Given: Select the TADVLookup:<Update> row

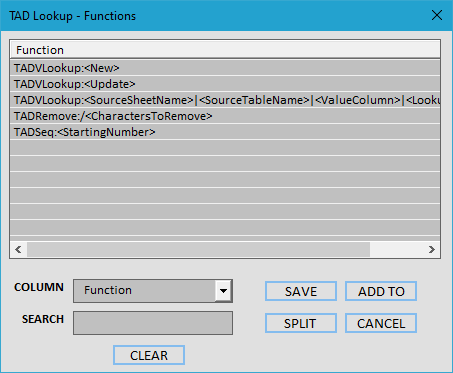Looking at the screenshot, I should 225,84.
